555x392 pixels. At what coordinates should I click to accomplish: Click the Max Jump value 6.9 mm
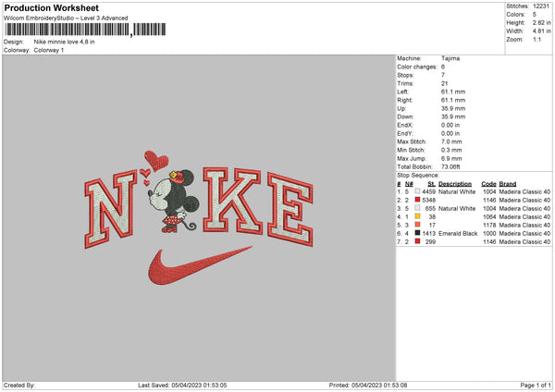[x=451, y=158]
